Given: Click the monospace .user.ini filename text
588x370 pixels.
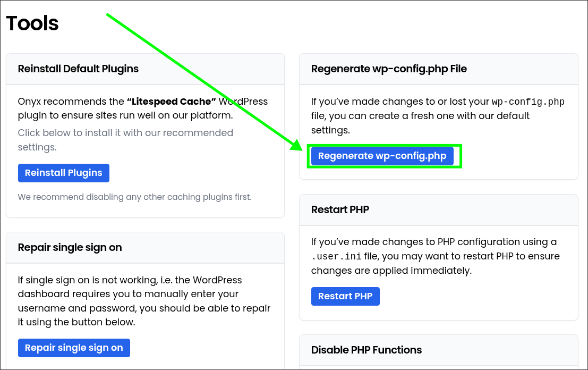Looking at the screenshot, I should tap(336, 257).
